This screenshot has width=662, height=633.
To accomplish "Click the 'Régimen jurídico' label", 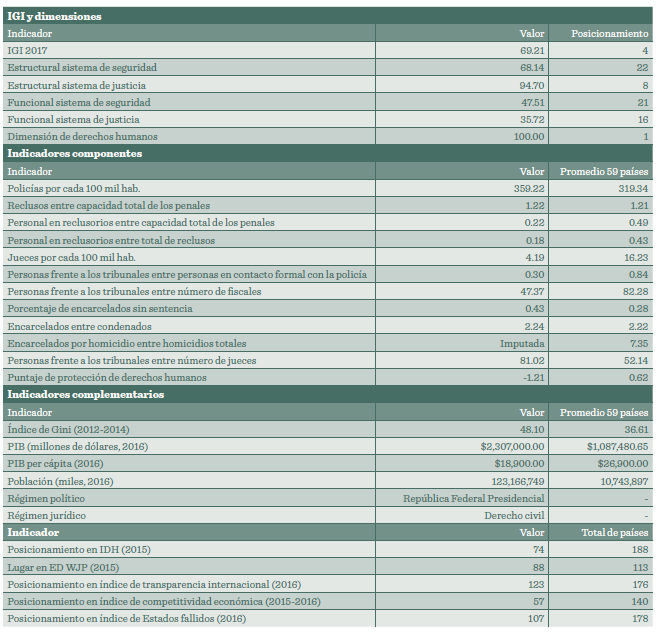I will 46,515.
